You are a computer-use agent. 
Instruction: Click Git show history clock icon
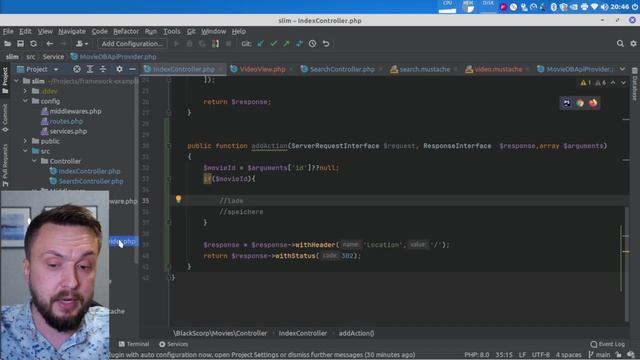[313, 44]
